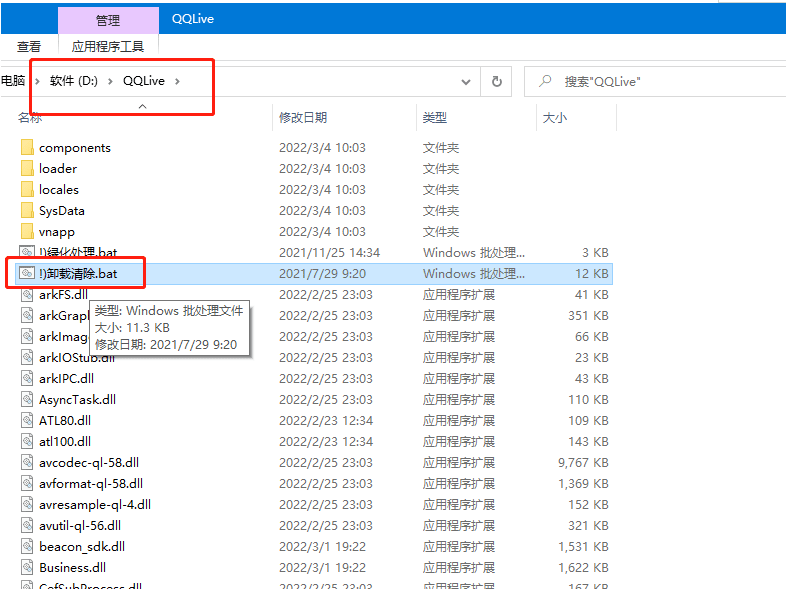Select the file name ATL80.dll
Viewport: 786px width, 589px height.
65,421
